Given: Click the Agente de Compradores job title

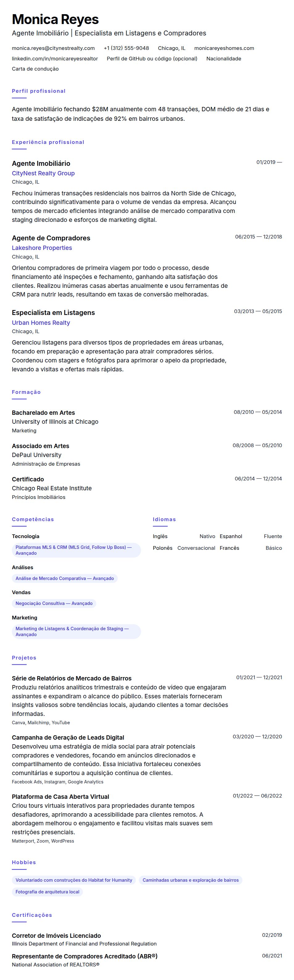Looking at the screenshot, I should pyautogui.click(x=51, y=238).
